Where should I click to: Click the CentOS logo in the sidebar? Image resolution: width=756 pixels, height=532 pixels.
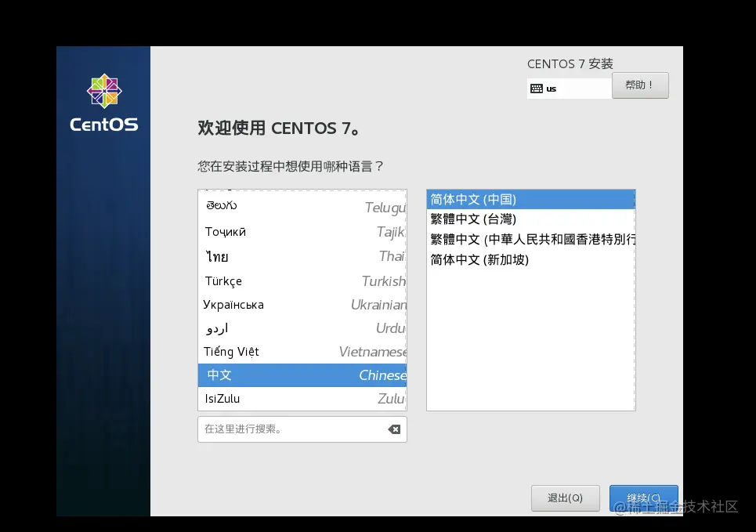tap(104, 103)
